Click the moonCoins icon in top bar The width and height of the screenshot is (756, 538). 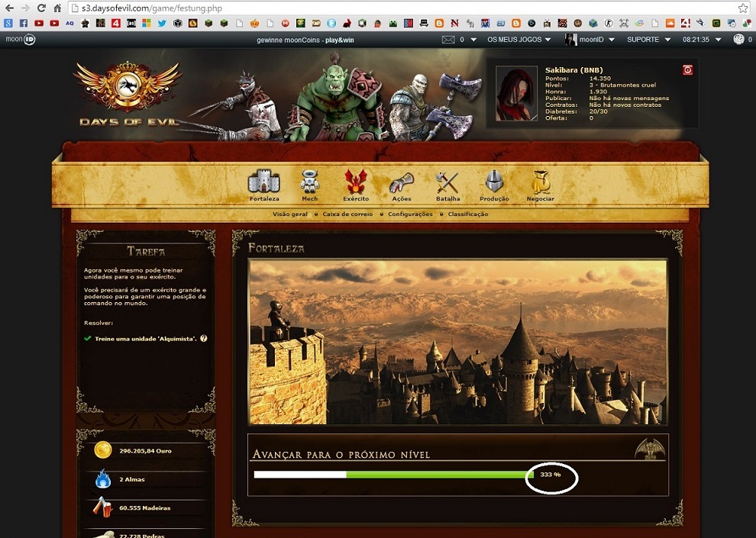pos(738,40)
